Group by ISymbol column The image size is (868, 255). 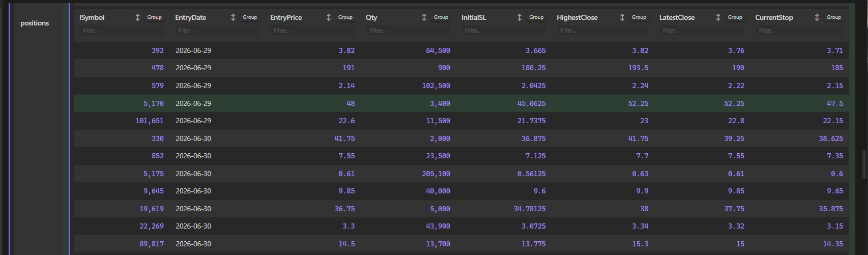click(154, 17)
